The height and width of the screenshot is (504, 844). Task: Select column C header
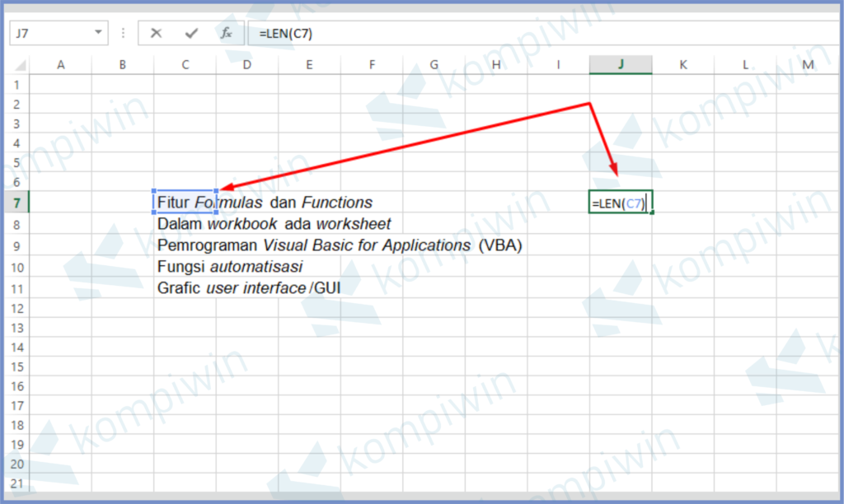185,65
